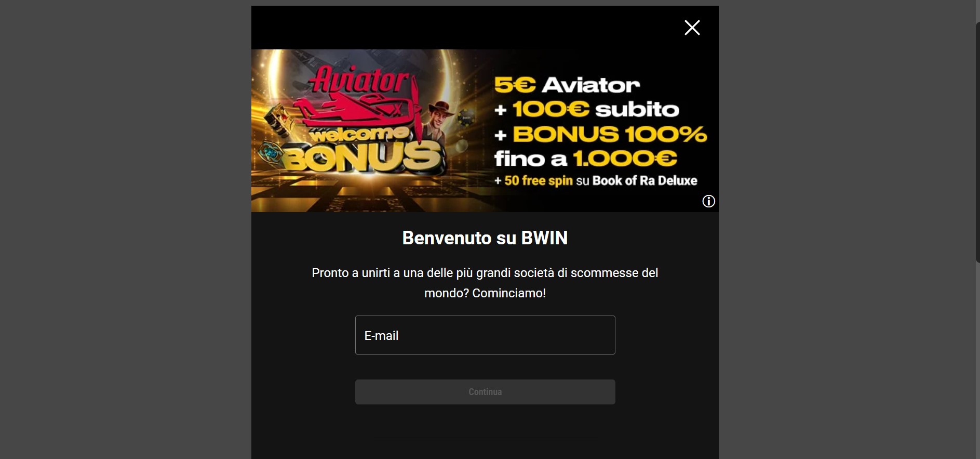The height and width of the screenshot is (459, 980).
Task: Click the page vertical scrollbar thumb
Action: pyautogui.click(x=977, y=142)
